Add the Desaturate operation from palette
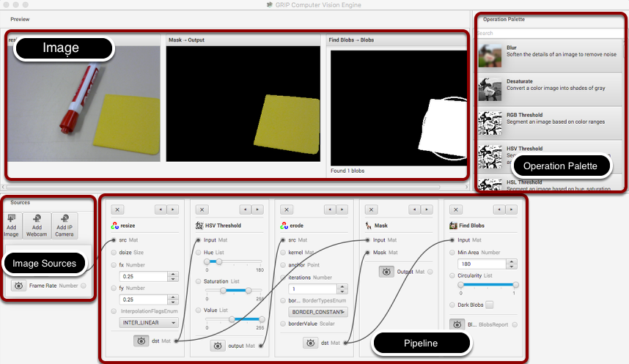 coord(550,89)
